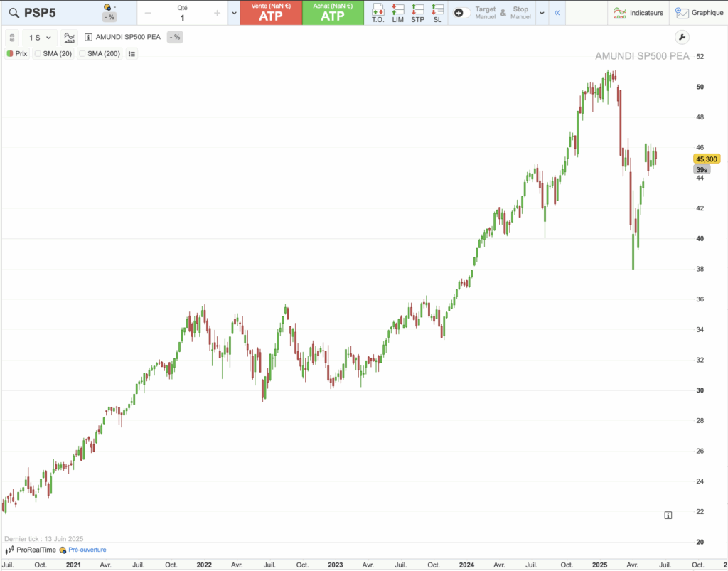This screenshot has height=571, width=728.
Task: Click the chart link group icon left of 1 S
Action: [x=12, y=38]
